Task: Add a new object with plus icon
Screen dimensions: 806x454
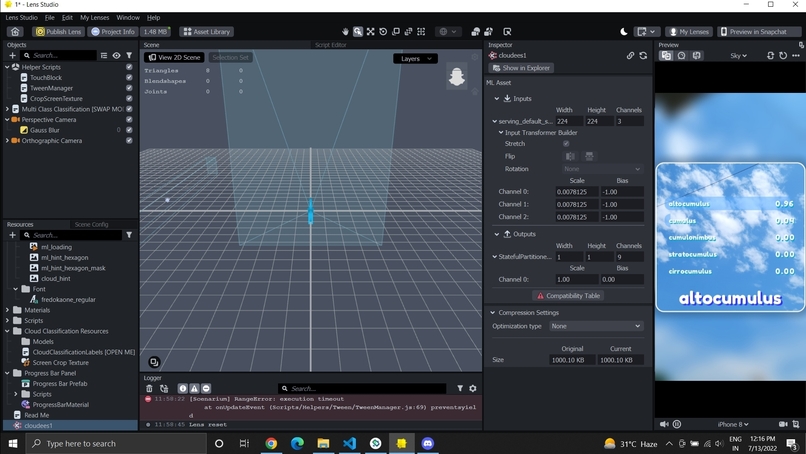Action: click(x=12, y=55)
